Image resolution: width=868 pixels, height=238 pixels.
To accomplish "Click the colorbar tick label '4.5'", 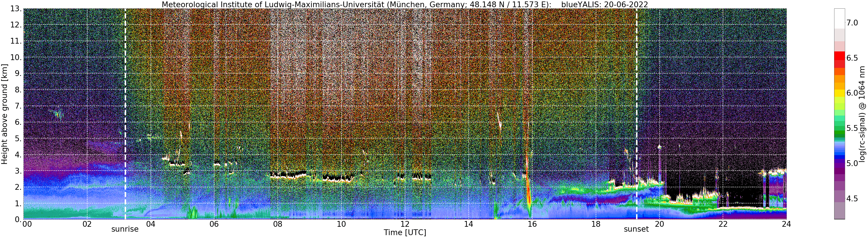I will 852,199.
